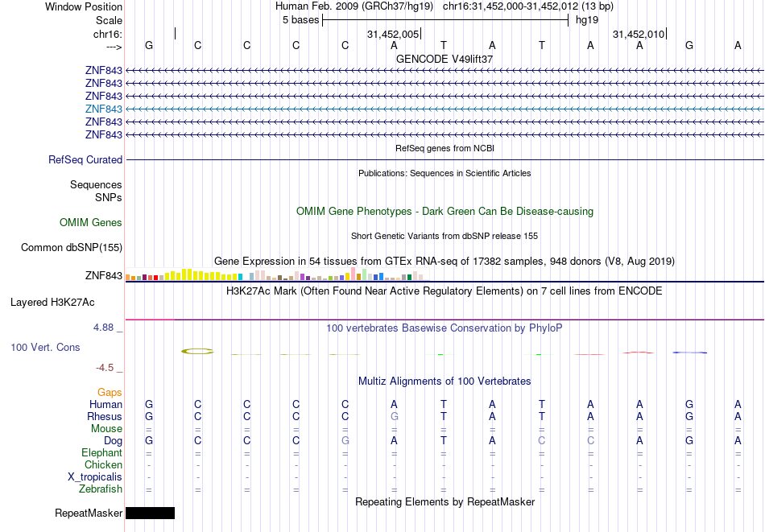The image size is (765, 532).
Task: Click the 'Window Position' track label
Action: tap(84, 6)
